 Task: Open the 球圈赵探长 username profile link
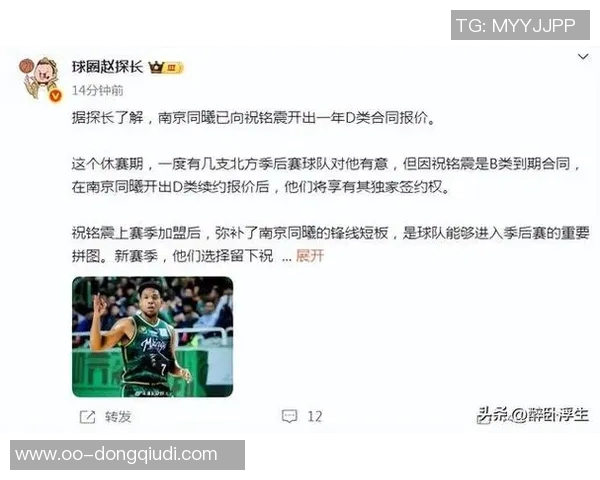107,67
